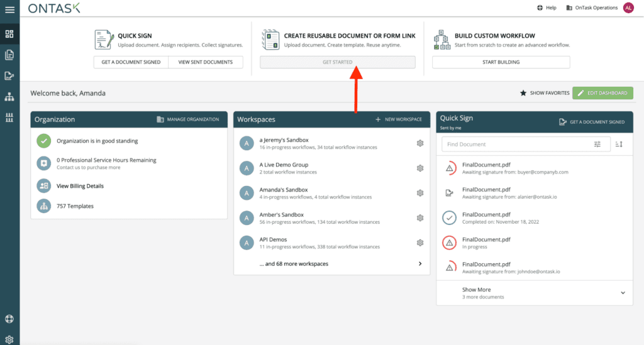This screenshot has height=345, width=644.
Task: Click the Edit Dashboard button
Action: tap(602, 93)
